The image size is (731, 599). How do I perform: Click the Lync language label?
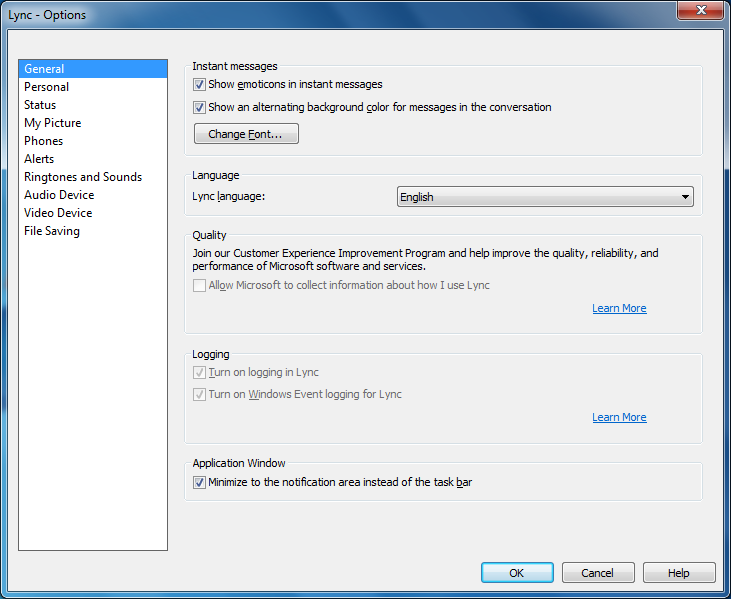[228, 197]
